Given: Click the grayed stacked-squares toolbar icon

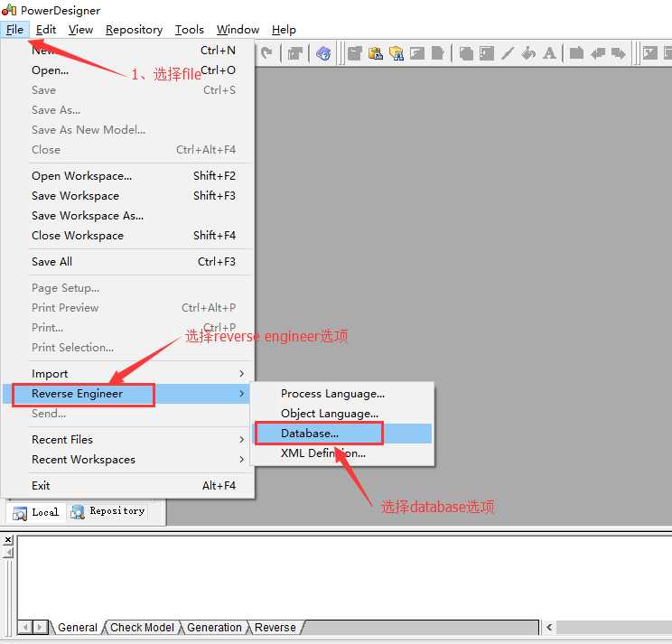Looking at the screenshot, I should 466,53.
